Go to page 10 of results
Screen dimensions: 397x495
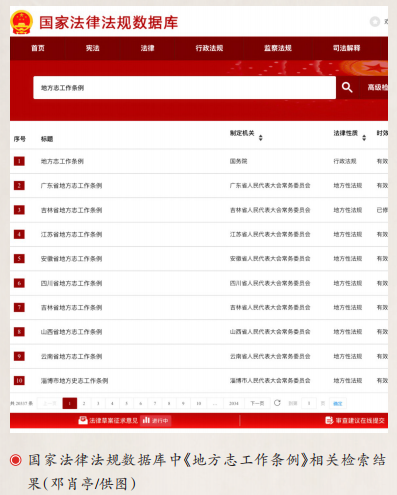(x=199, y=403)
